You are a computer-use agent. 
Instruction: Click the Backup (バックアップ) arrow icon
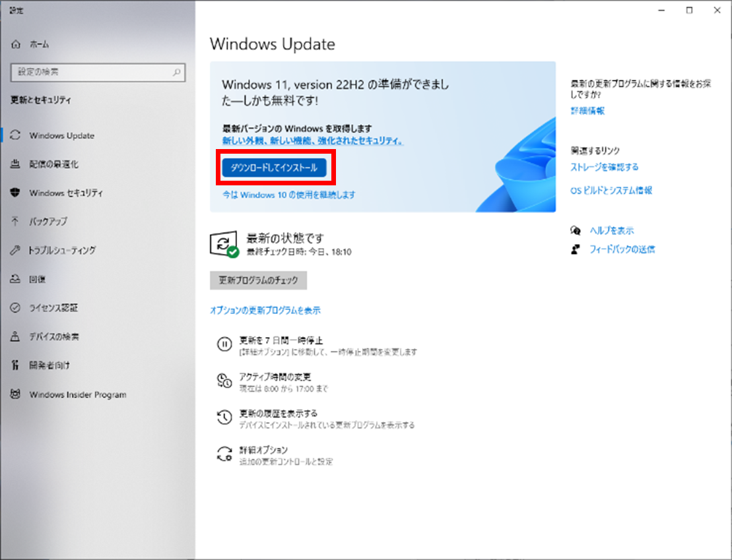point(15,221)
